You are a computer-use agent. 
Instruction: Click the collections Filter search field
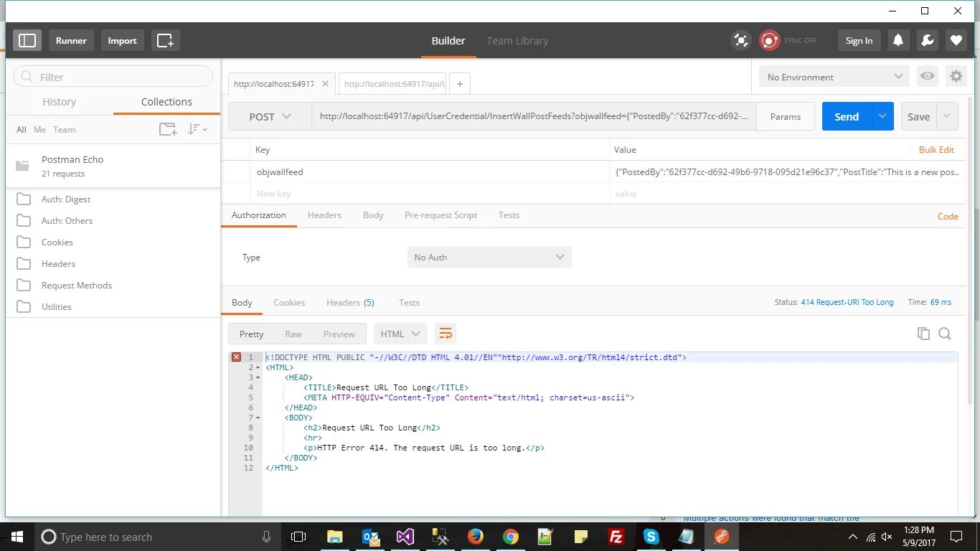pyautogui.click(x=113, y=77)
